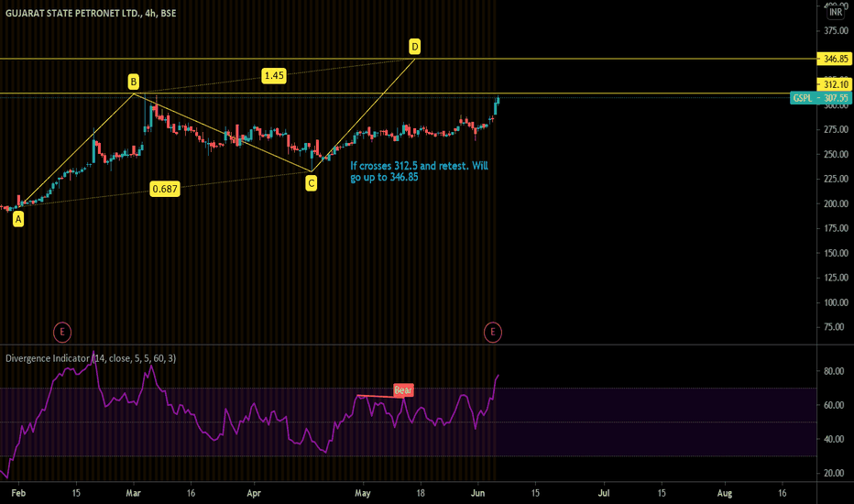This screenshot has width=854, height=504.
Task: Click the INR currency button
Action: (836, 11)
